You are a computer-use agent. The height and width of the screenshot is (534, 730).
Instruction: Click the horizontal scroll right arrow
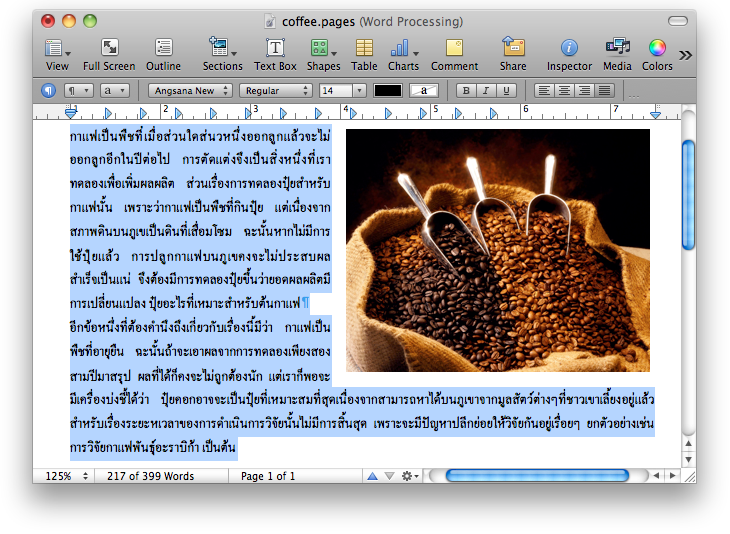point(672,476)
